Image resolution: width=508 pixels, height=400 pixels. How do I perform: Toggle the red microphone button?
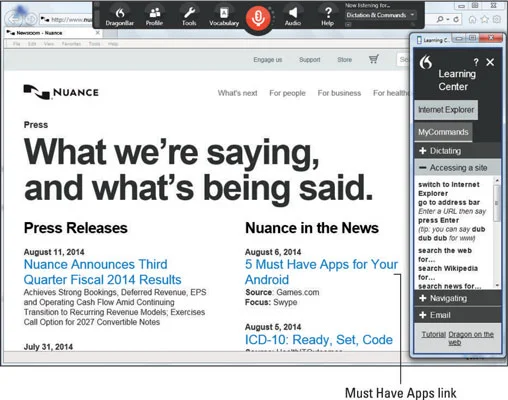coord(258,17)
